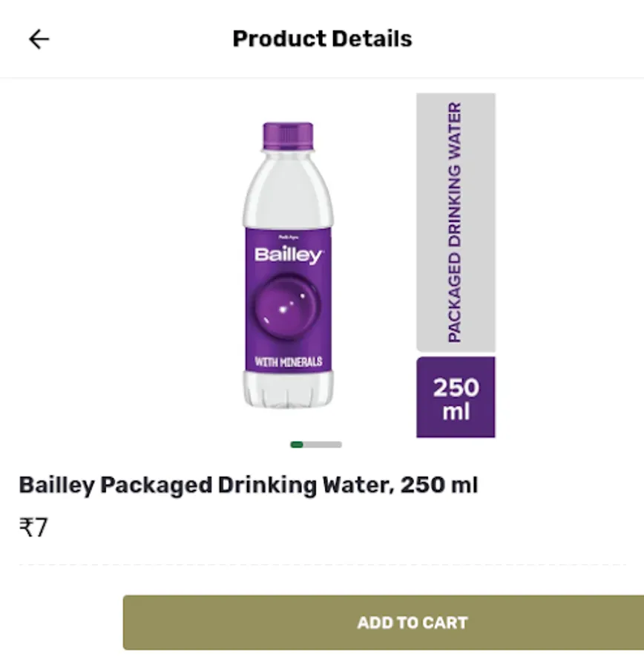Tap the clear base of the bottle
Screen dimensions: 644x668
[x=288, y=390]
